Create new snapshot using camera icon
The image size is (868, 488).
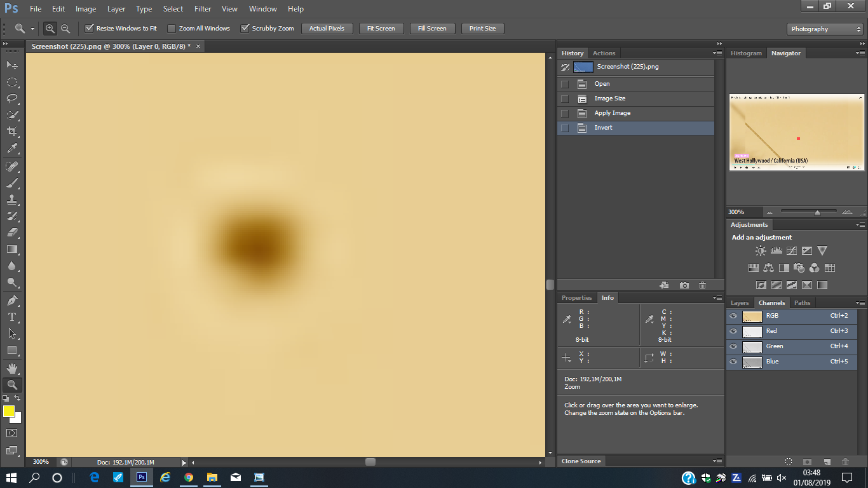click(x=684, y=285)
